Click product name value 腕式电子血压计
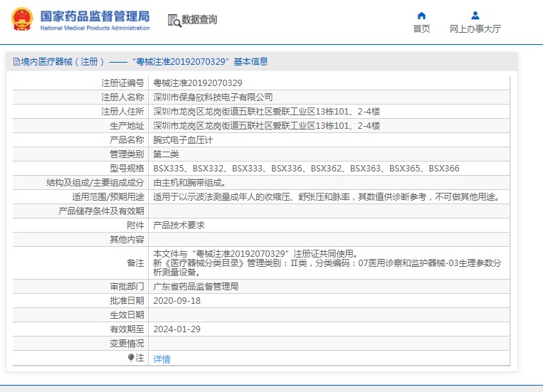This screenshot has width=543, height=392. pyautogui.click(x=183, y=140)
